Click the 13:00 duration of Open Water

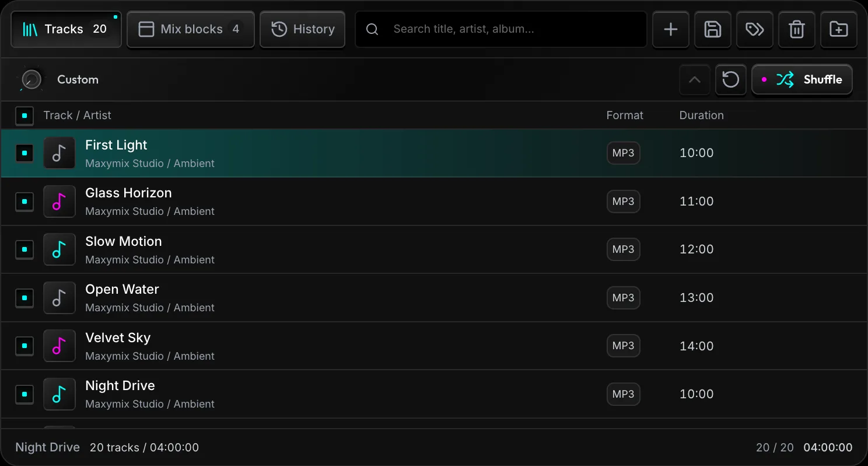click(696, 298)
